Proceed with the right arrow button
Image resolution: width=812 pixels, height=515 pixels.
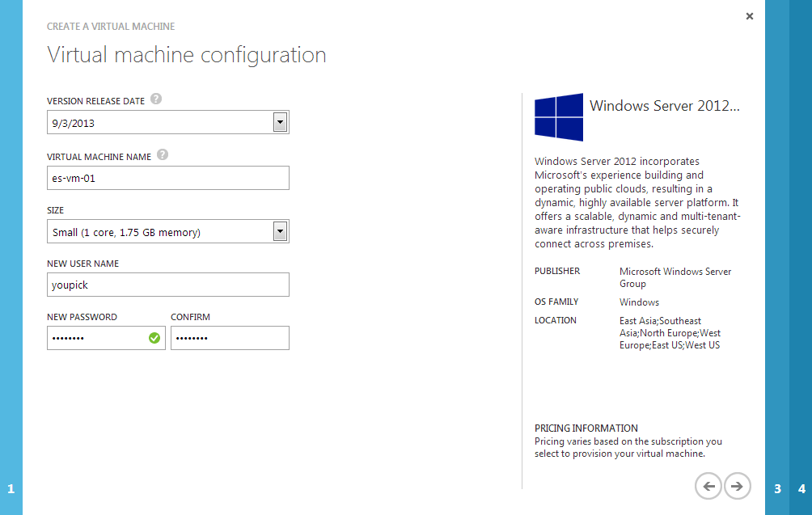pyautogui.click(x=737, y=486)
